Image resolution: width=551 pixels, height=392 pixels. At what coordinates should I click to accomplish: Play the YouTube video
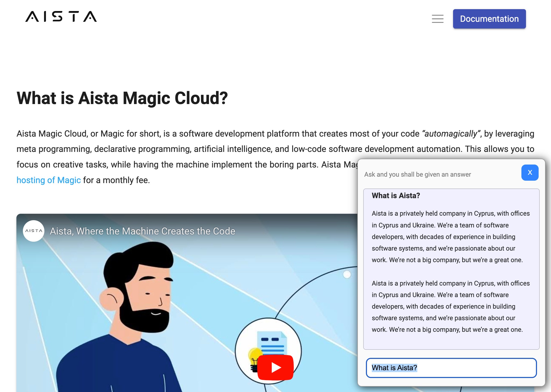pos(275,367)
